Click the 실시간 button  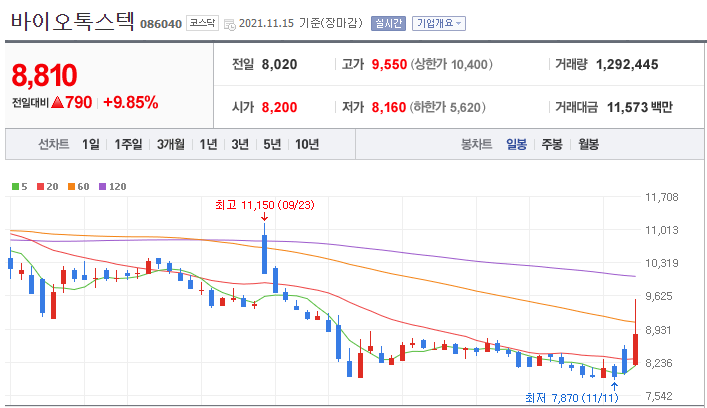388,23
